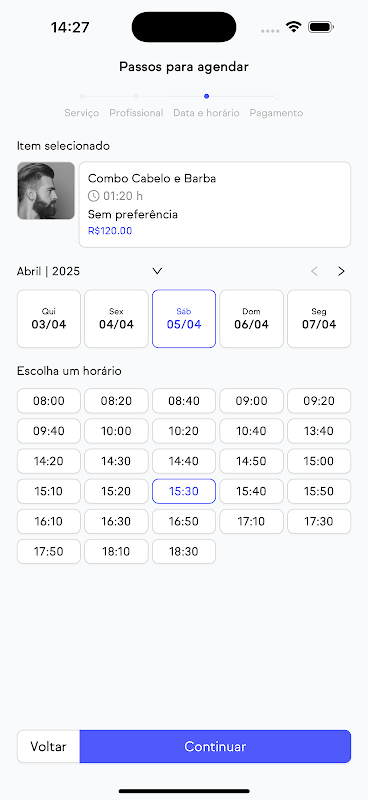Tap the duration clock icon

click(93, 195)
